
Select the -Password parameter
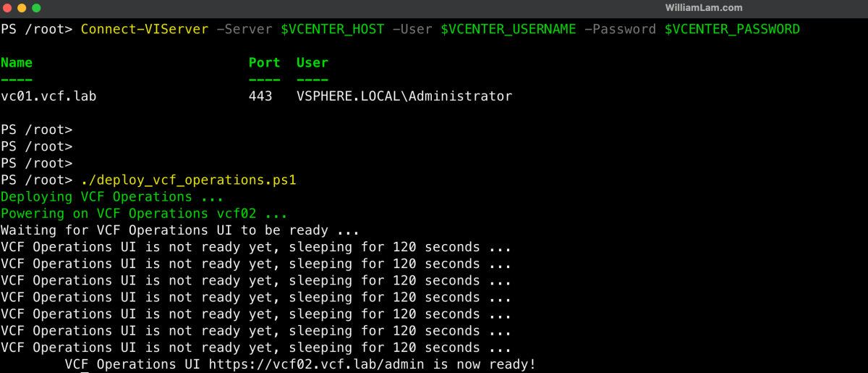[621, 29]
